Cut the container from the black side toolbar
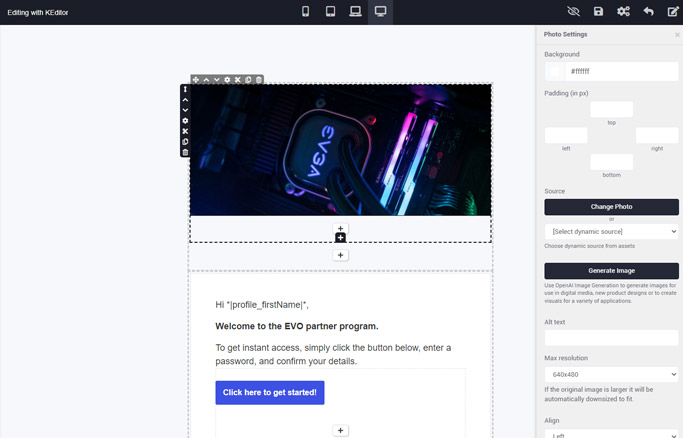 [185, 131]
